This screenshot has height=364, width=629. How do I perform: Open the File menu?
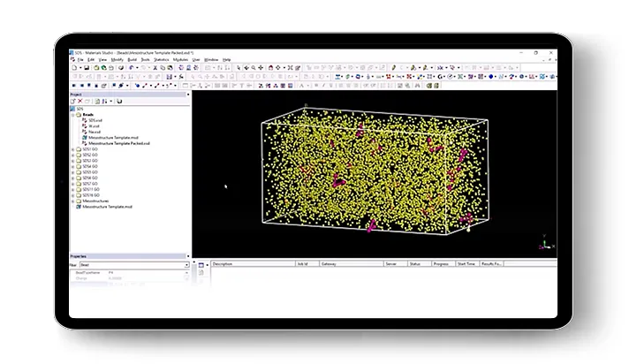click(x=80, y=60)
